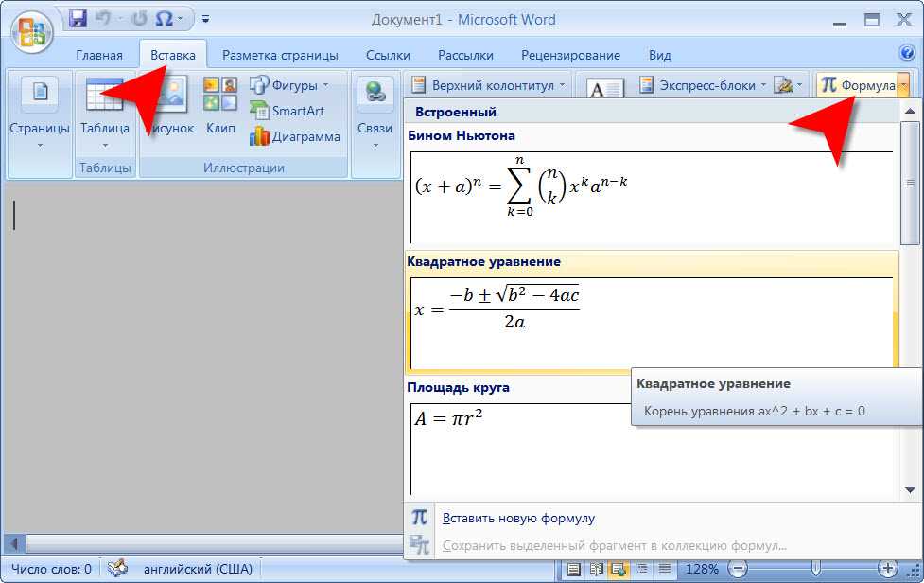Click the spelling check status icon
This screenshot has width=924, height=583.
pyautogui.click(x=117, y=569)
